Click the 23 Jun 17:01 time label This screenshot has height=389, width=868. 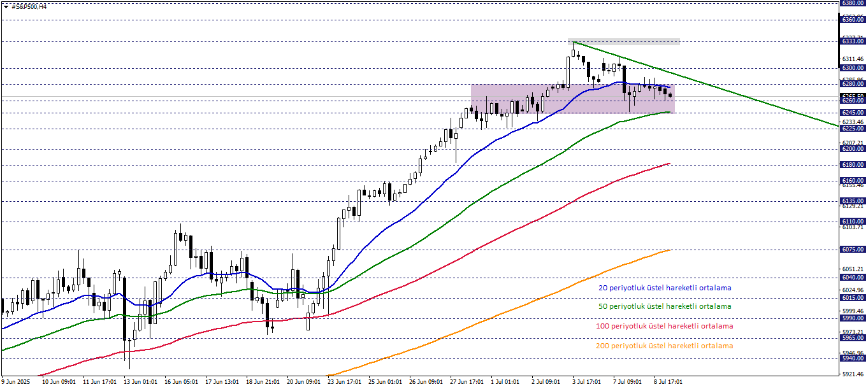pyautogui.click(x=345, y=383)
